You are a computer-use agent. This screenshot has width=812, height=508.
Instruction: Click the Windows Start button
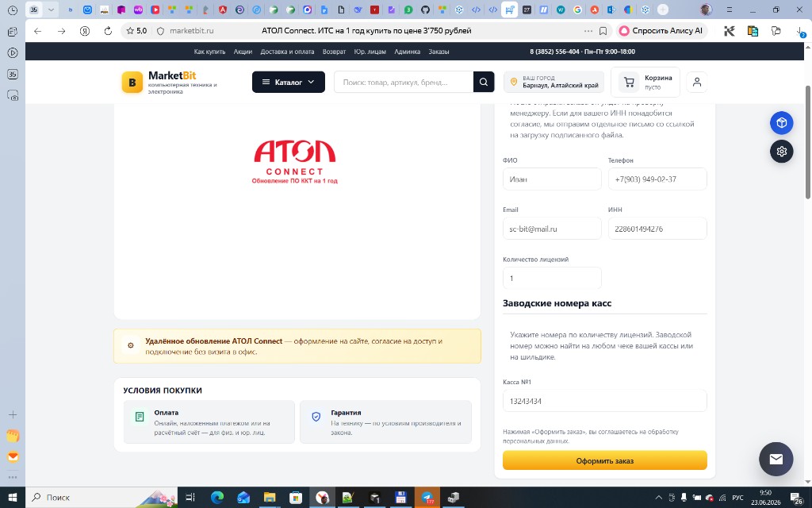coord(13,498)
